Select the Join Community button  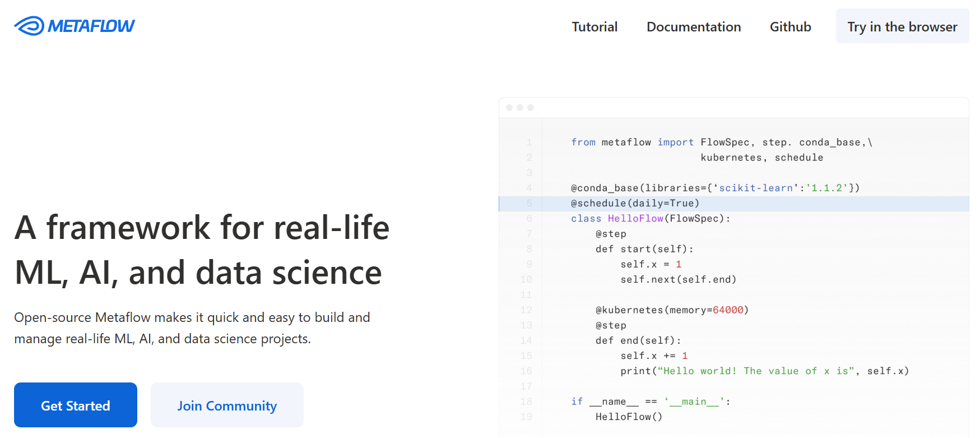pyautogui.click(x=227, y=405)
